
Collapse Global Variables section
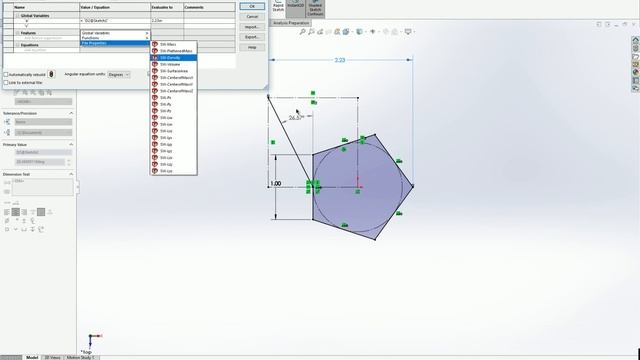pyautogui.click(x=17, y=16)
